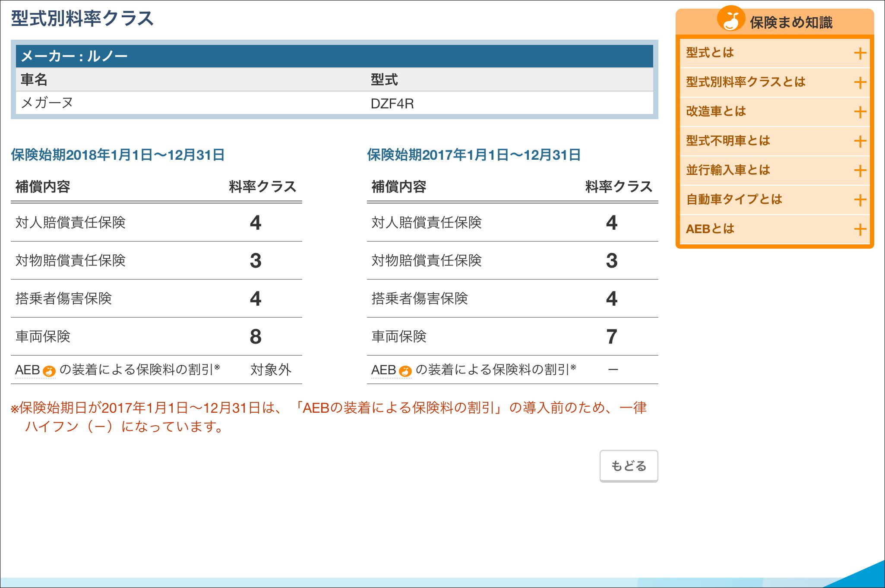The height and width of the screenshot is (588, 885).
Task: Expand the 型式とは item
Action: coord(775,53)
